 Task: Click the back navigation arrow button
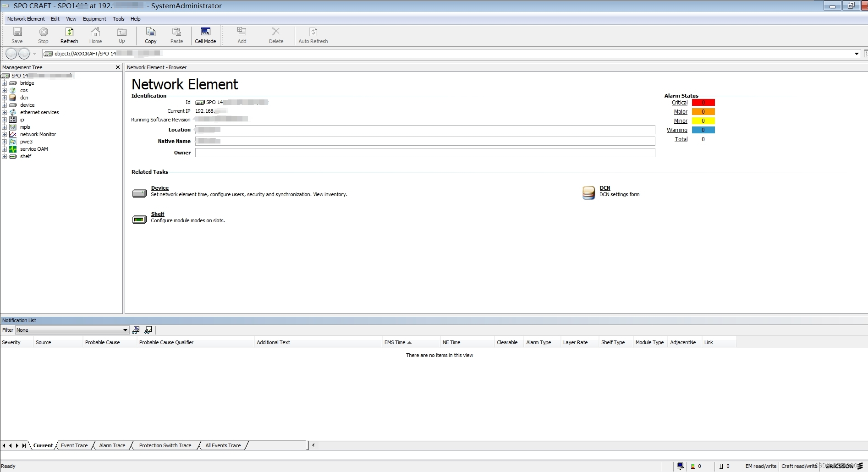(x=11, y=54)
